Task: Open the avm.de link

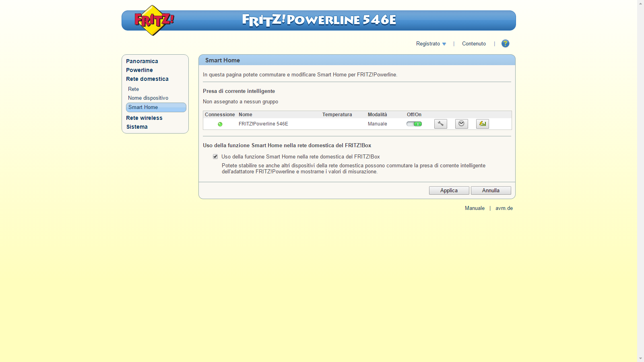Action: coord(504,208)
